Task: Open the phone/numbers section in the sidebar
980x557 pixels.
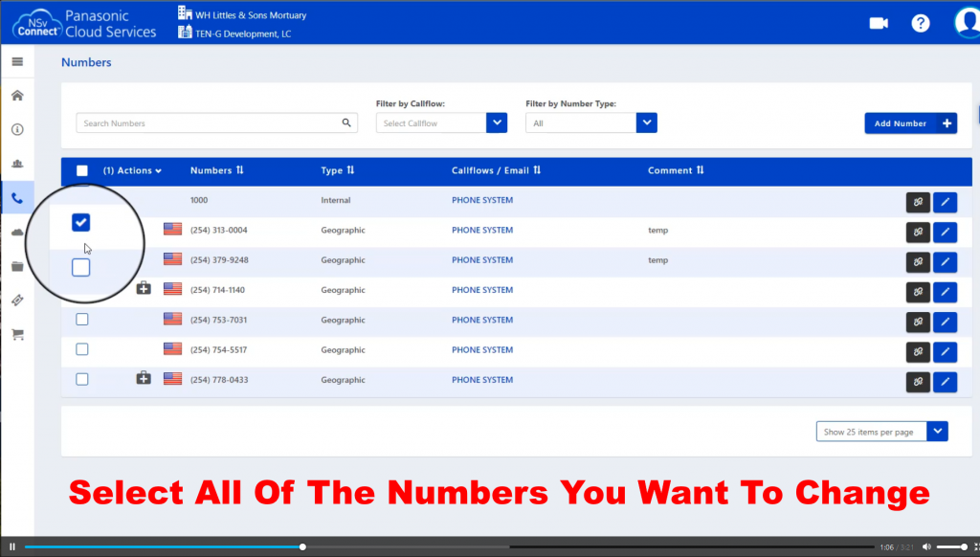Action: point(17,197)
